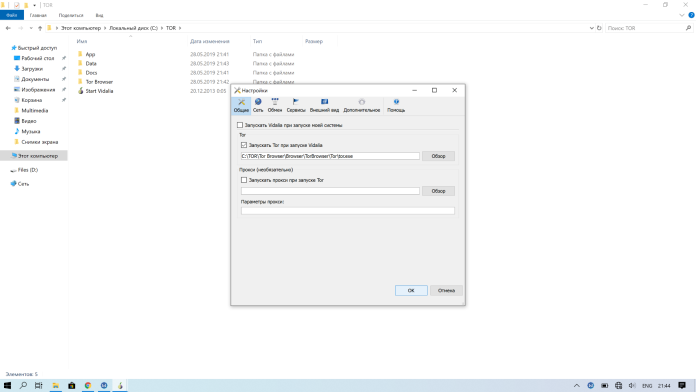Open the Обмен settings section
Image resolution: width=696 pixels, height=392 pixels.
click(275, 105)
